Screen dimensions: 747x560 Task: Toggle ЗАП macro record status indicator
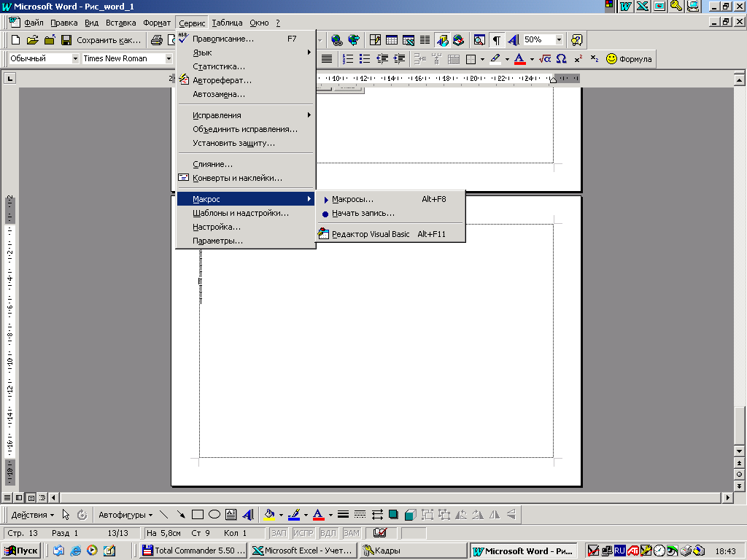279,533
